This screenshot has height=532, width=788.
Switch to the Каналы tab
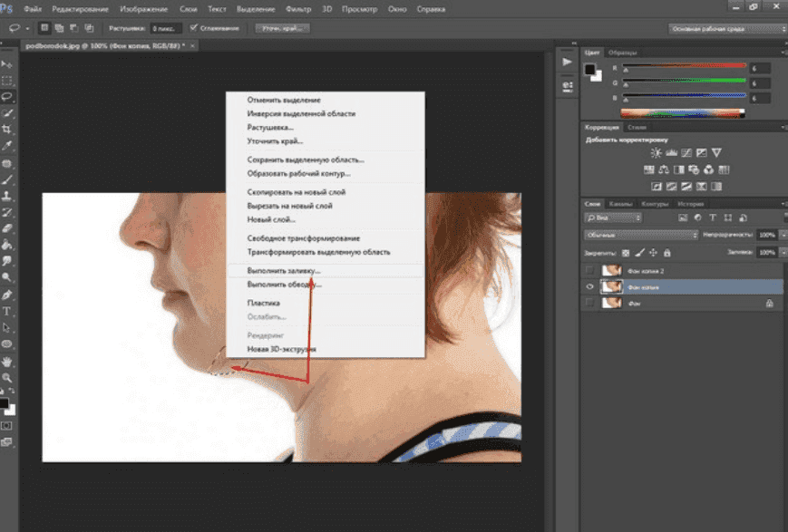[x=620, y=203]
